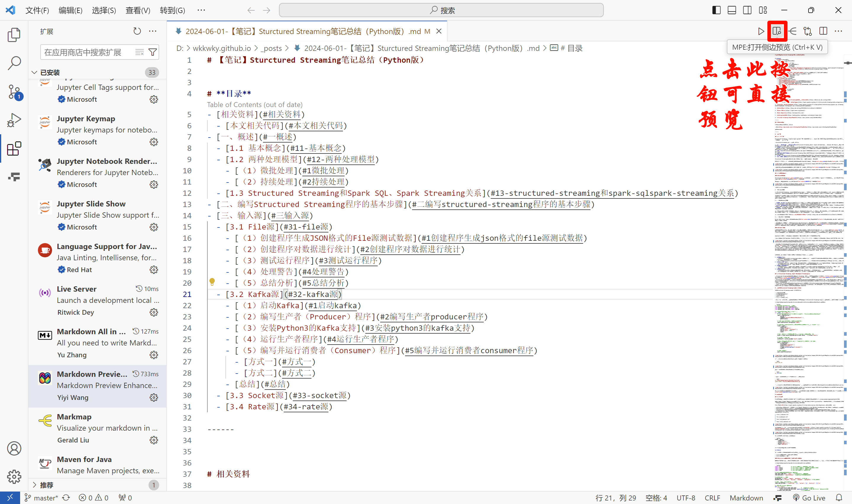The width and height of the screenshot is (852, 504).
Task: Click the Run code play button
Action: pyautogui.click(x=761, y=31)
